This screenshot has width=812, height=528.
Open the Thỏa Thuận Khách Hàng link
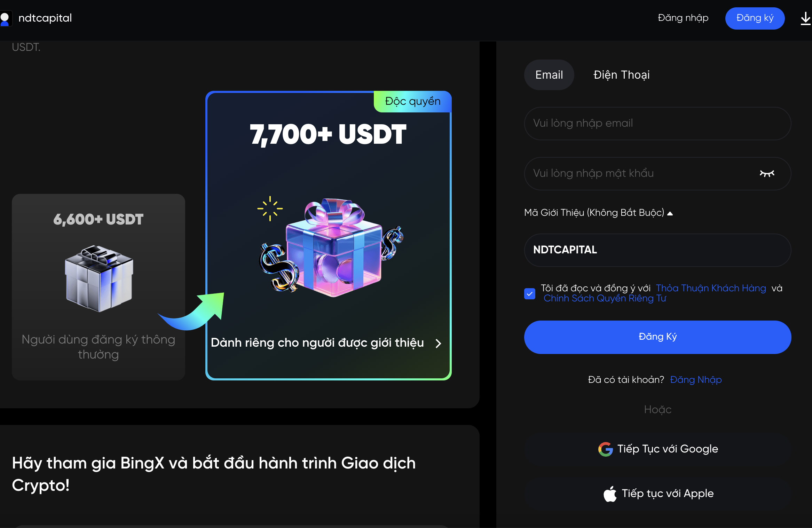tap(711, 288)
